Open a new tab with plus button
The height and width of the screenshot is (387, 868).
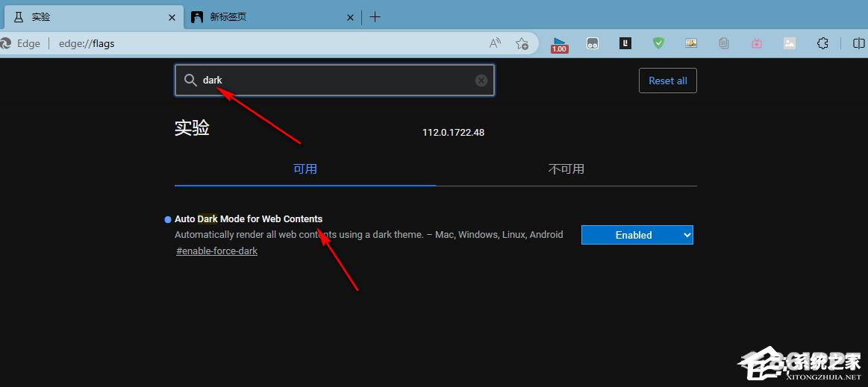coord(375,17)
